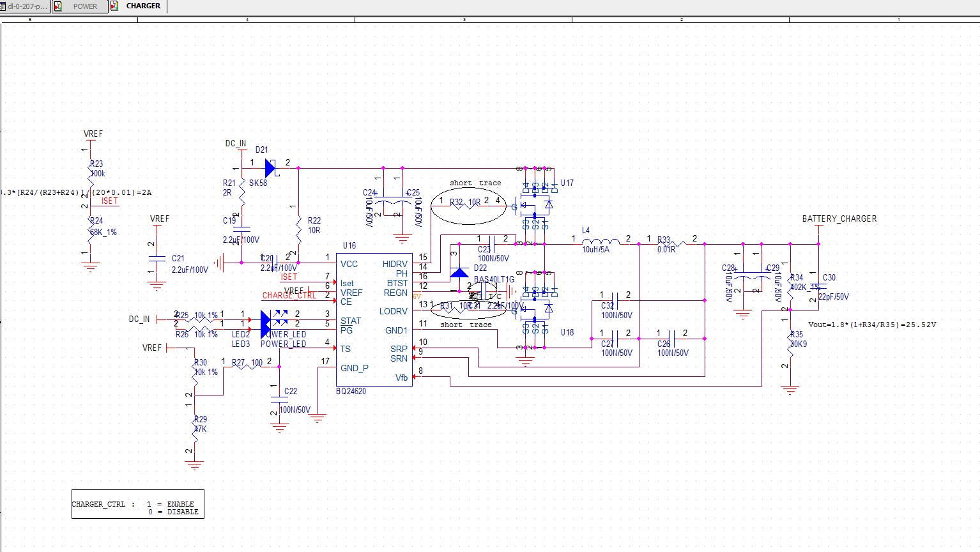Click the BAS40LT1G part value

pyautogui.click(x=494, y=279)
